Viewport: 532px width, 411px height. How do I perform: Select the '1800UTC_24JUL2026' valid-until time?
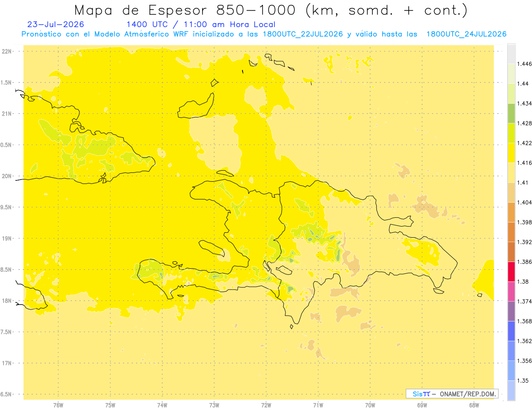[x=466, y=34]
